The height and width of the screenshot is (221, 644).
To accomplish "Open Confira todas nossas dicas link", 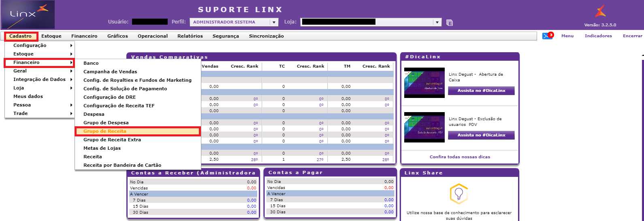I will 460,157.
